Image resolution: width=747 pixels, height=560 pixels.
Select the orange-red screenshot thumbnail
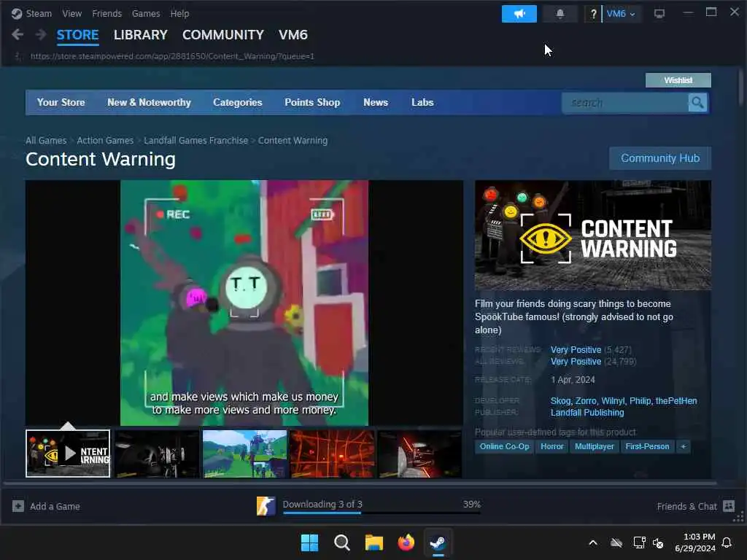point(333,454)
